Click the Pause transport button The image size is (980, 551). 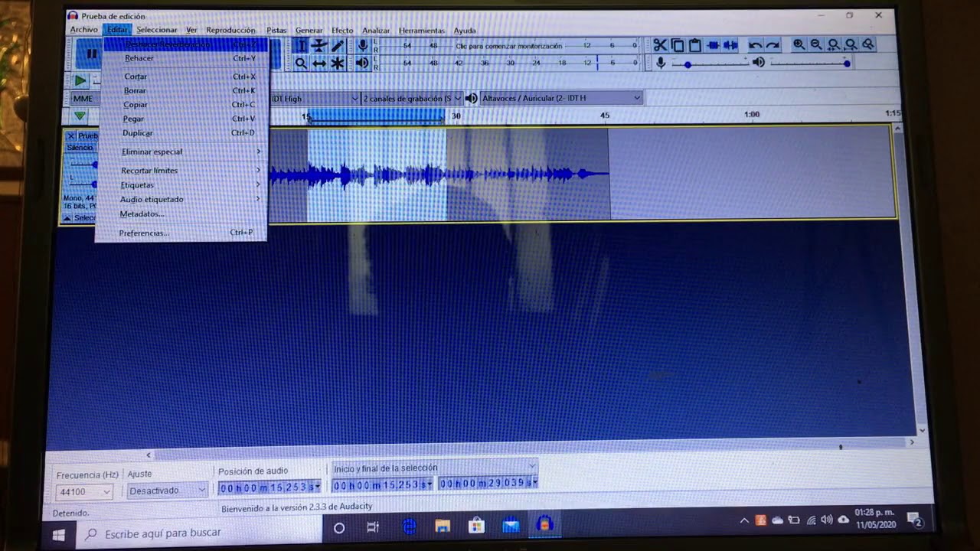(x=91, y=54)
